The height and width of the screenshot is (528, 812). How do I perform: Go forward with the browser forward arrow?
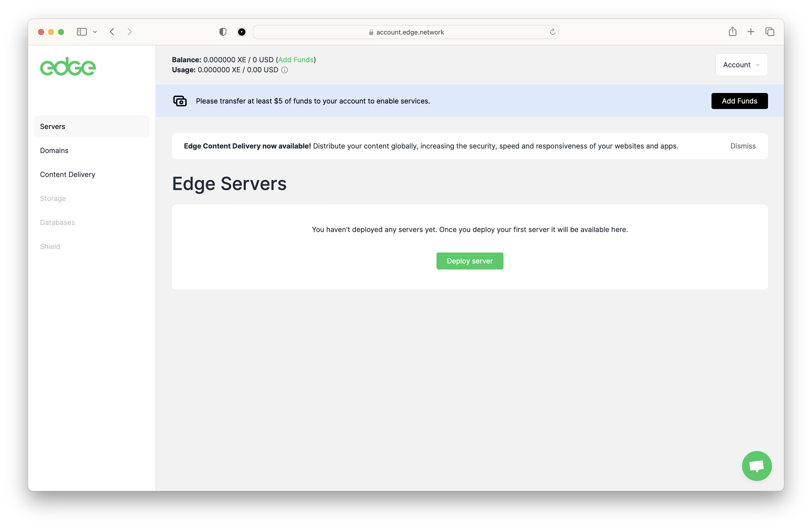point(130,32)
